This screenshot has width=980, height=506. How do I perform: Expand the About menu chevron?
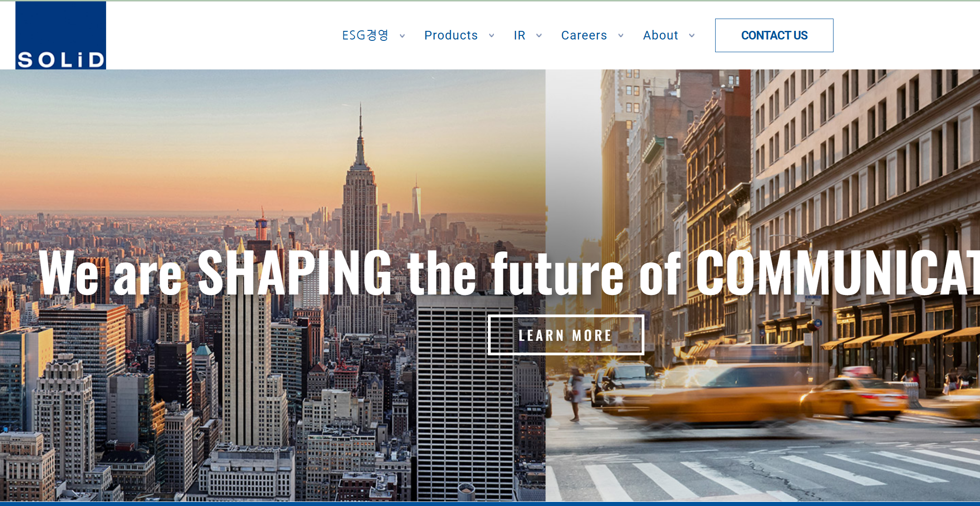pos(692,36)
